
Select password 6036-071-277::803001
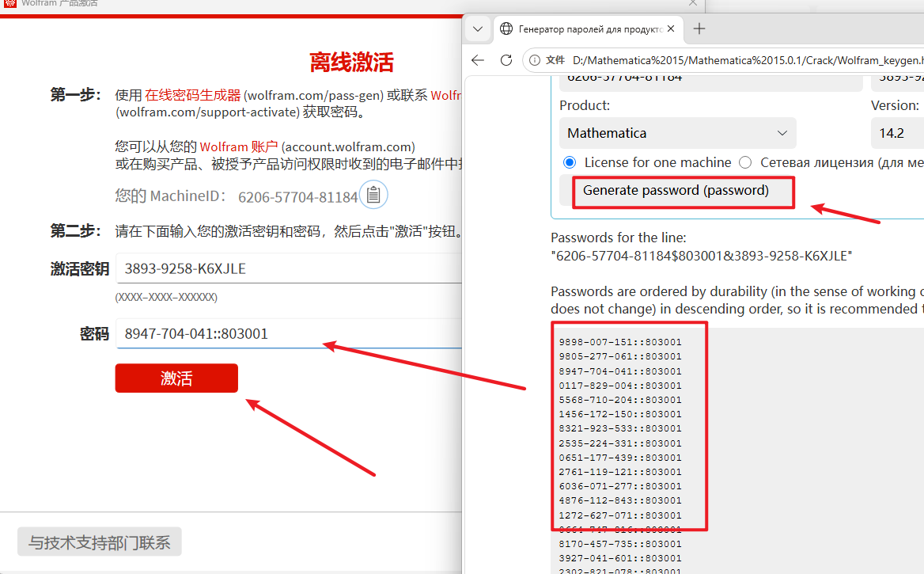[x=620, y=486]
